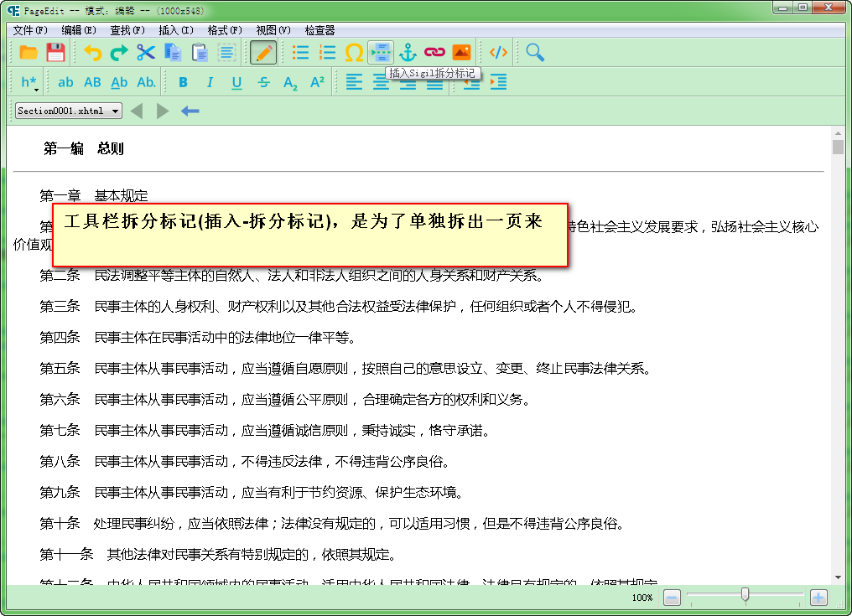852x616 pixels.
Task: Apply title case with the Ab icon
Action: coord(119,83)
